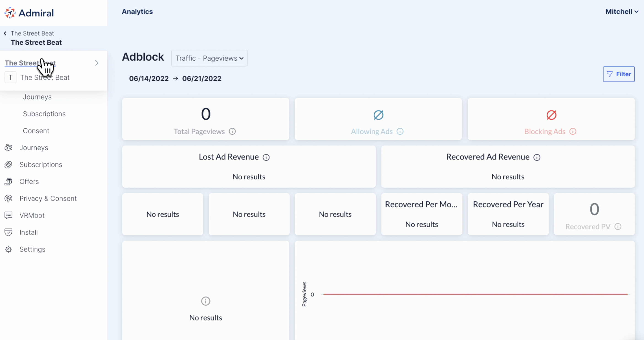Image resolution: width=644 pixels, height=340 pixels.
Task: Click the Recovered Per Mo... card title
Action: 421,205
